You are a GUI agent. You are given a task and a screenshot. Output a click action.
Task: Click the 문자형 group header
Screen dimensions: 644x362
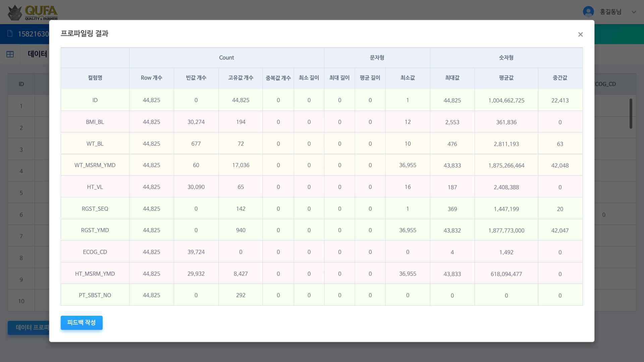pos(377,58)
